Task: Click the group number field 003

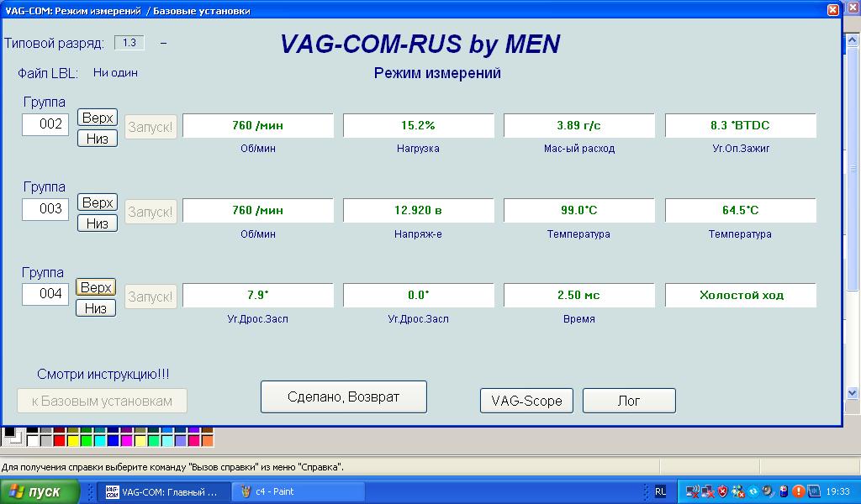Action: click(x=45, y=209)
